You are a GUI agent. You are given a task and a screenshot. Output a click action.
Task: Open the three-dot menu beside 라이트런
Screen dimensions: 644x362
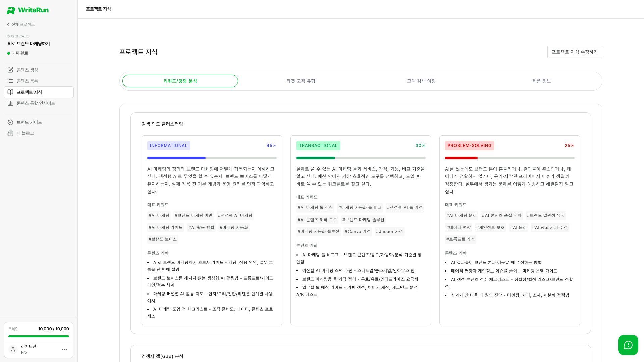click(64, 349)
